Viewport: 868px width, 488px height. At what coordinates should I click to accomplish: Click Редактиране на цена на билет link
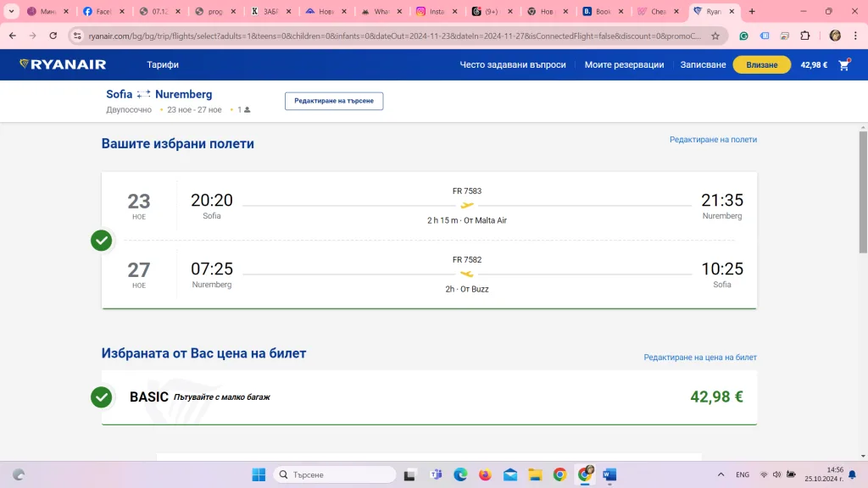(700, 358)
